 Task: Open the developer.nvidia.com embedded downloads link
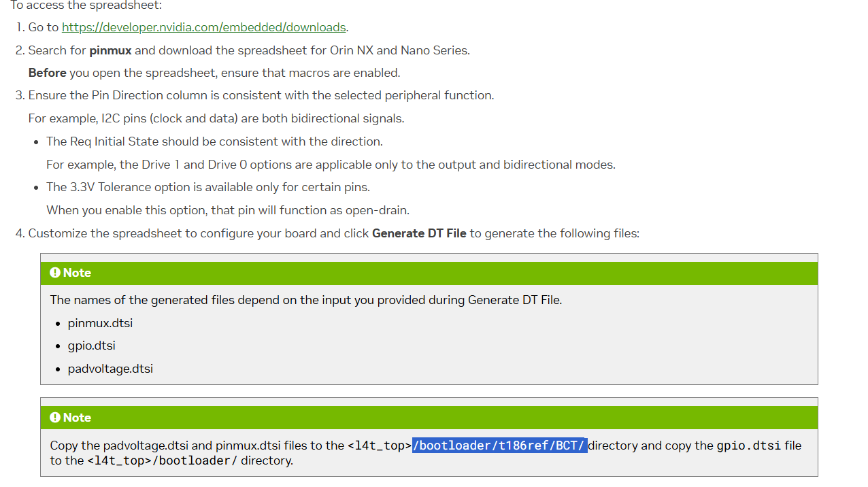[204, 27]
